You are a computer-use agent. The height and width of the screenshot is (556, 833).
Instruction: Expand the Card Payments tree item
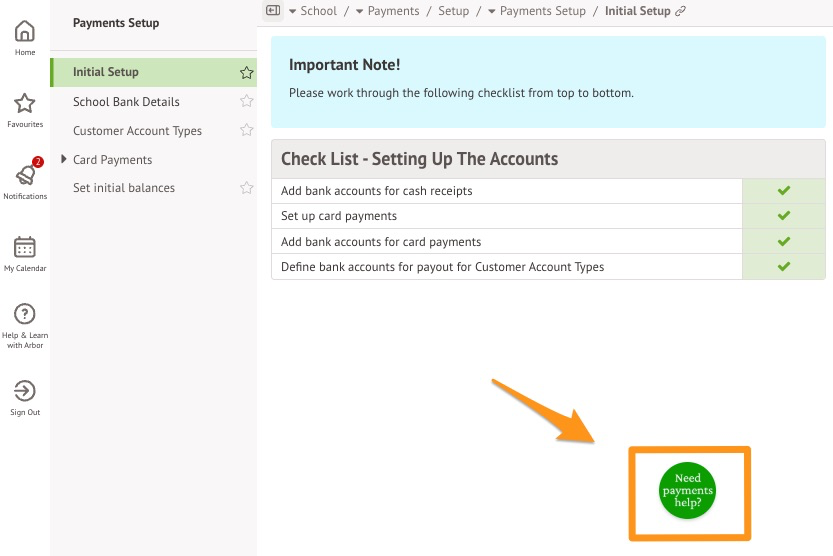pyautogui.click(x=64, y=159)
